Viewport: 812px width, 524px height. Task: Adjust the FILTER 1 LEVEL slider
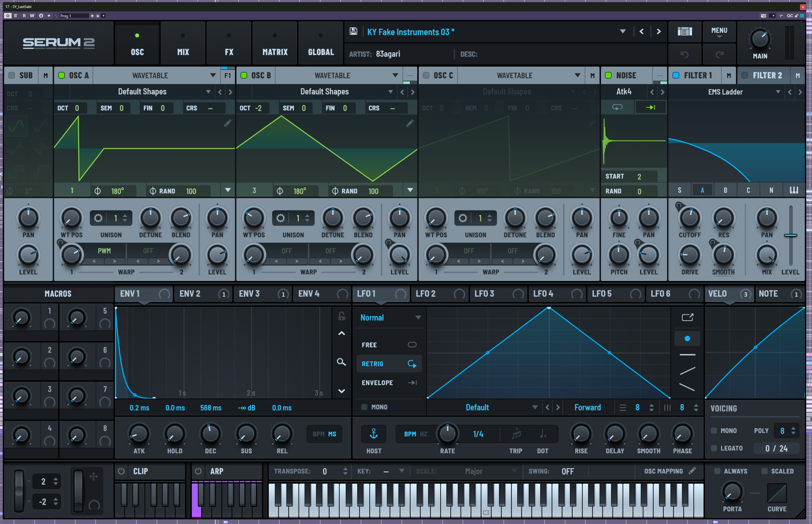click(790, 235)
